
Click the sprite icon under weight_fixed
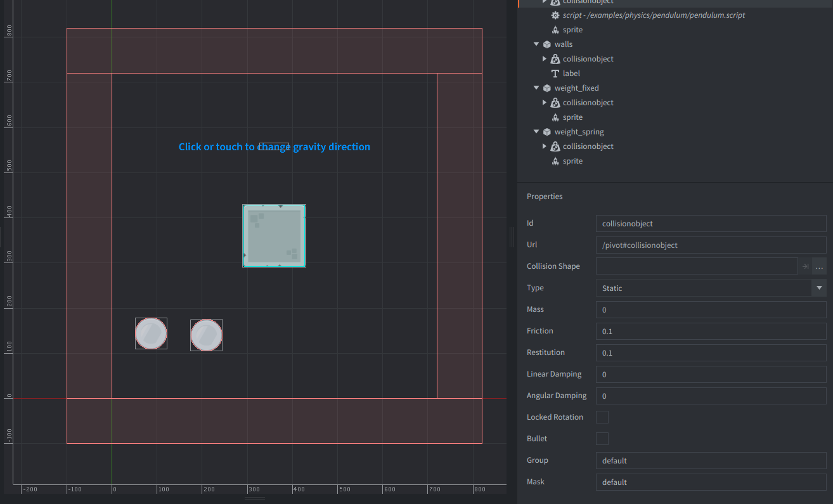tap(555, 117)
